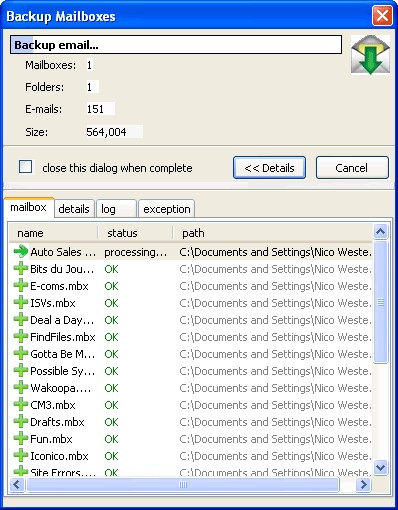Switch to the mailbox tab
The width and height of the screenshot is (398, 510).
(x=29, y=207)
